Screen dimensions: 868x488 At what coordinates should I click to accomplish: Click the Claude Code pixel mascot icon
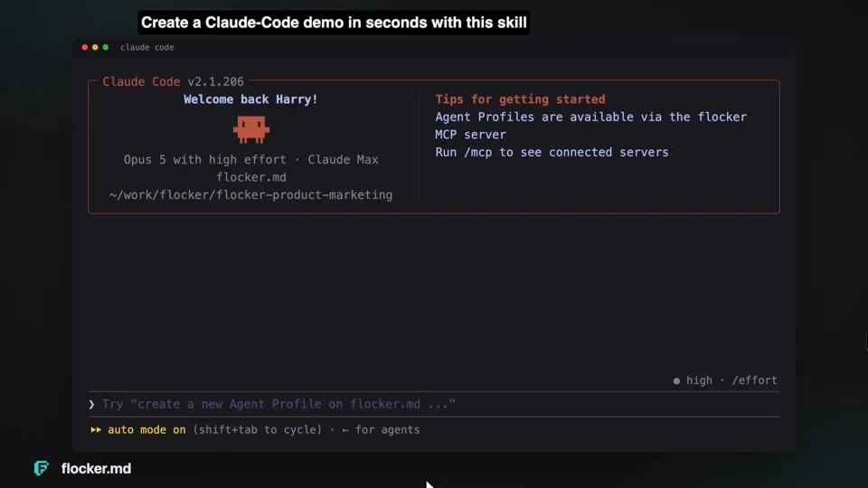pos(251,129)
